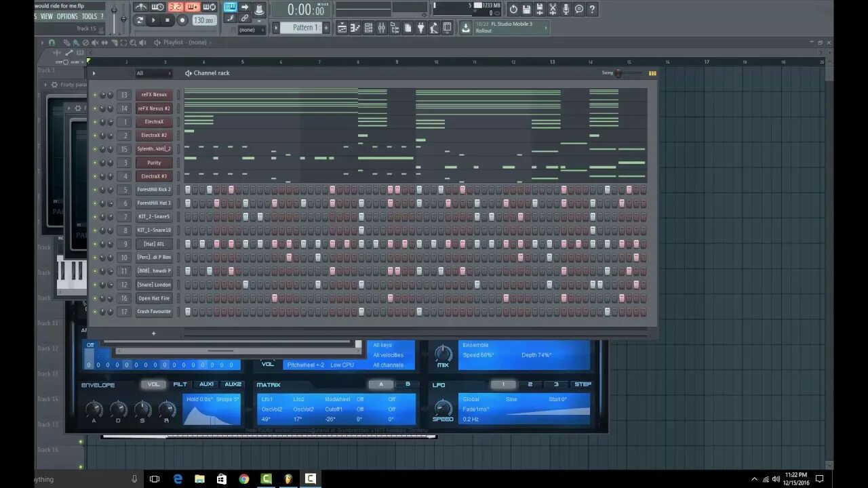Open Windows Task View in taskbar
The width and height of the screenshot is (868, 488).
pos(155,479)
